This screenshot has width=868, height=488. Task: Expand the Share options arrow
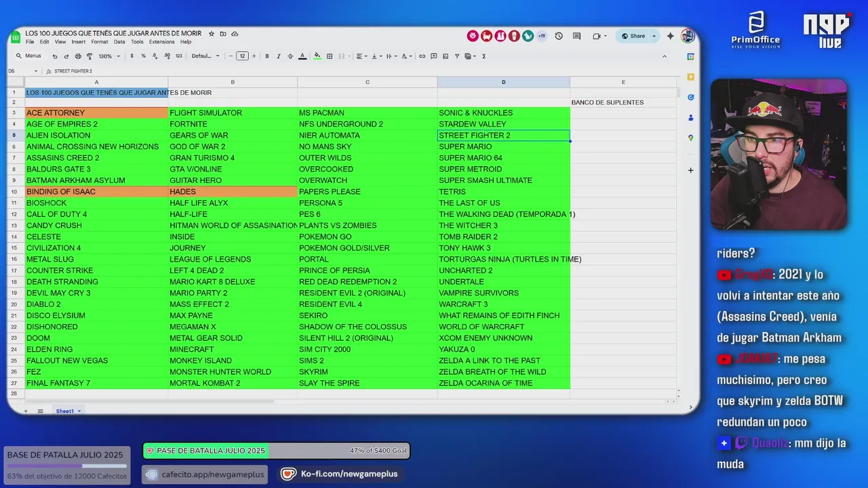coord(654,36)
